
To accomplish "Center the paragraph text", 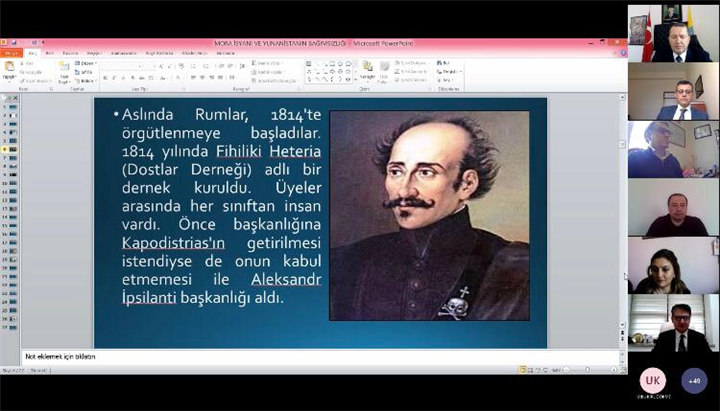I will tap(202, 78).
